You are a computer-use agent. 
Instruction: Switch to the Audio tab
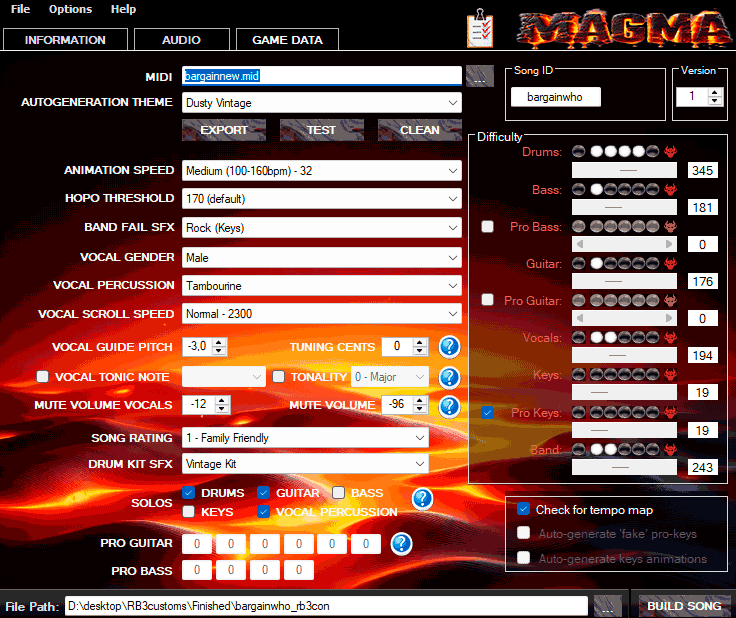tap(181, 40)
